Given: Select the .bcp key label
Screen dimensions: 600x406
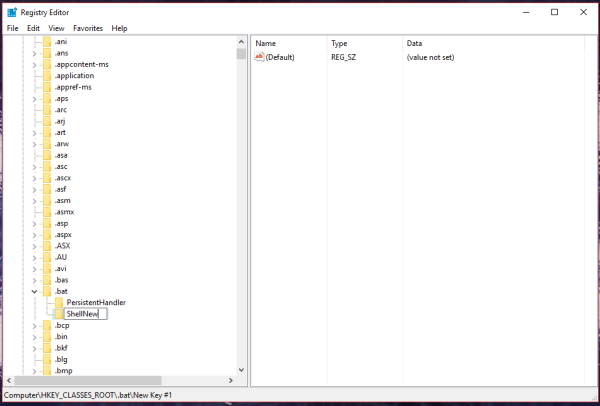Looking at the screenshot, I should (62, 325).
